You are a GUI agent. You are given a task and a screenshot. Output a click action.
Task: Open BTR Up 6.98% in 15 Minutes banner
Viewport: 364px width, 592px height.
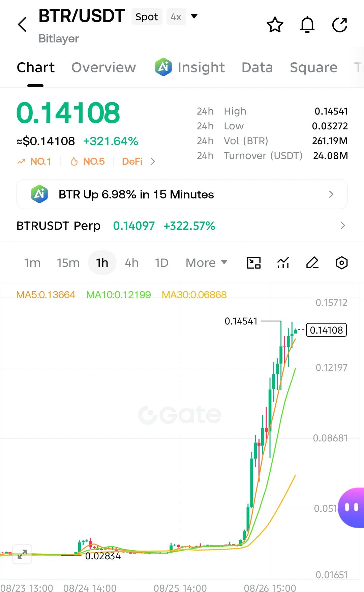tap(182, 194)
